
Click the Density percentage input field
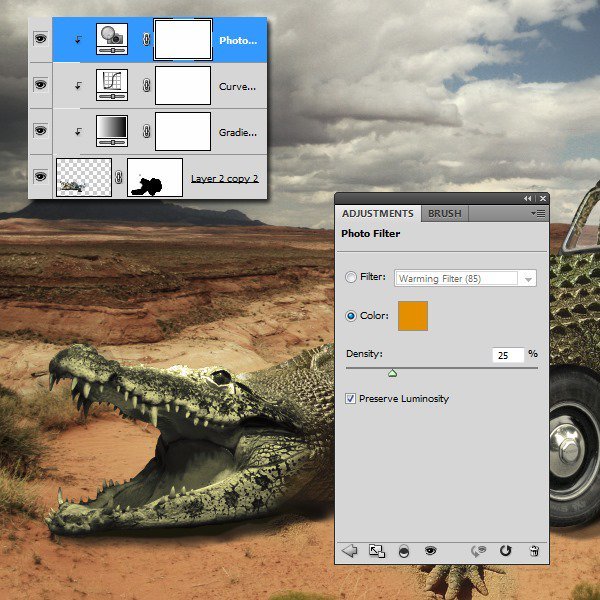508,355
